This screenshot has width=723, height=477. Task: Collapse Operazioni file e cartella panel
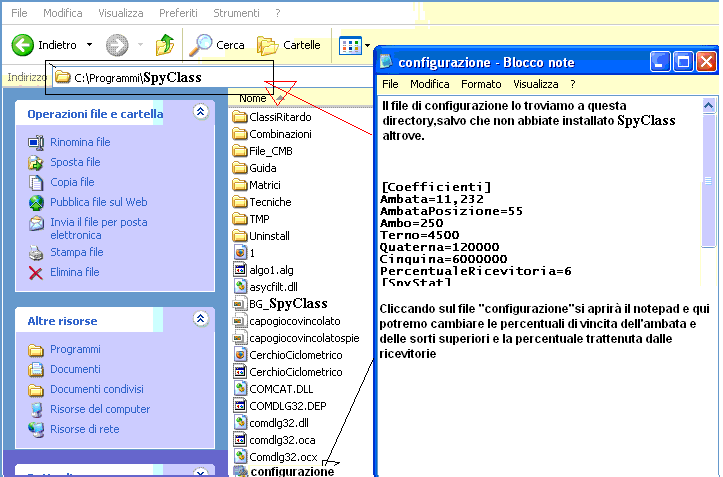[201, 112]
